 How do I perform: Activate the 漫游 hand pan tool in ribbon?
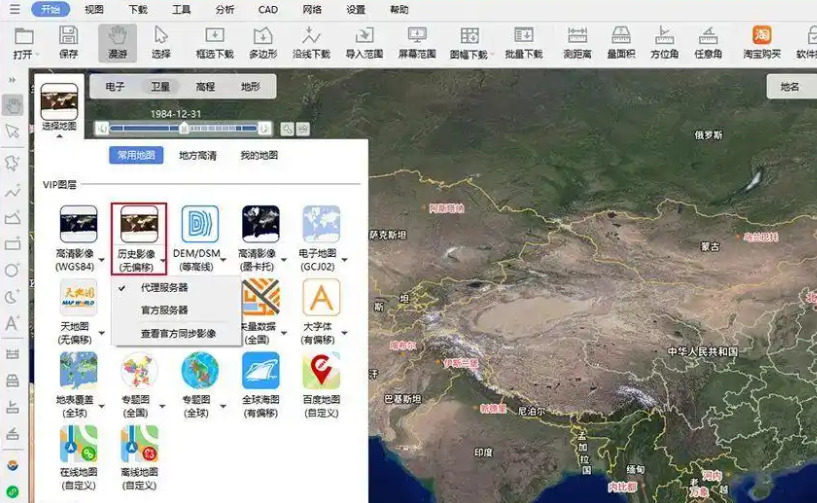[117, 43]
